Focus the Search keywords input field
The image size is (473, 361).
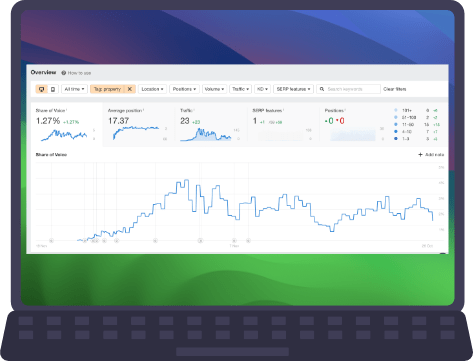pyautogui.click(x=348, y=89)
